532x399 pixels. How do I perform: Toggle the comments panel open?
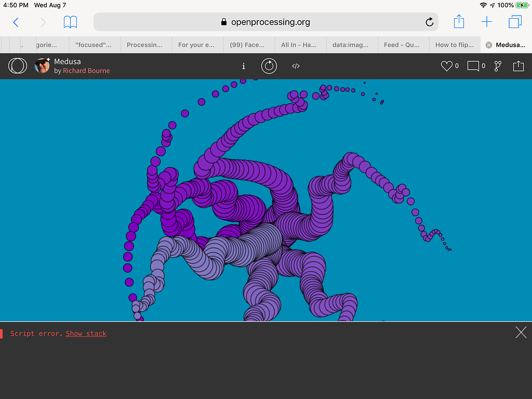tap(473, 66)
